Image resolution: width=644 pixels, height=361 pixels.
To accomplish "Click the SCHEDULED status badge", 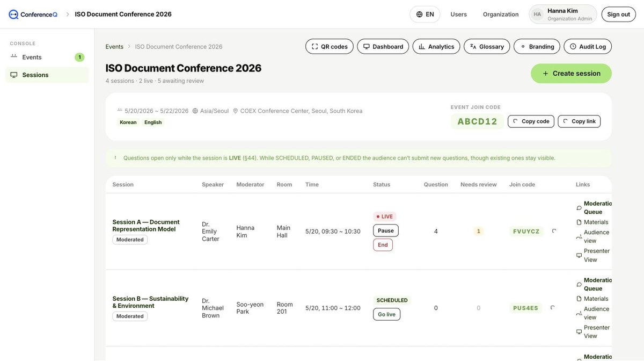I will (x=392, y=300).
